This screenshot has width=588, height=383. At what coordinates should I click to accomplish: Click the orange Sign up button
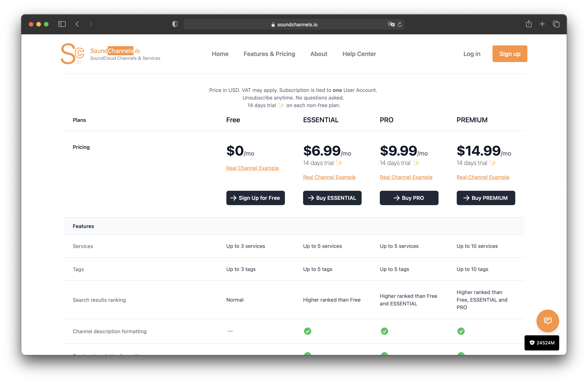pyautogui.click(x=510, y=54)
